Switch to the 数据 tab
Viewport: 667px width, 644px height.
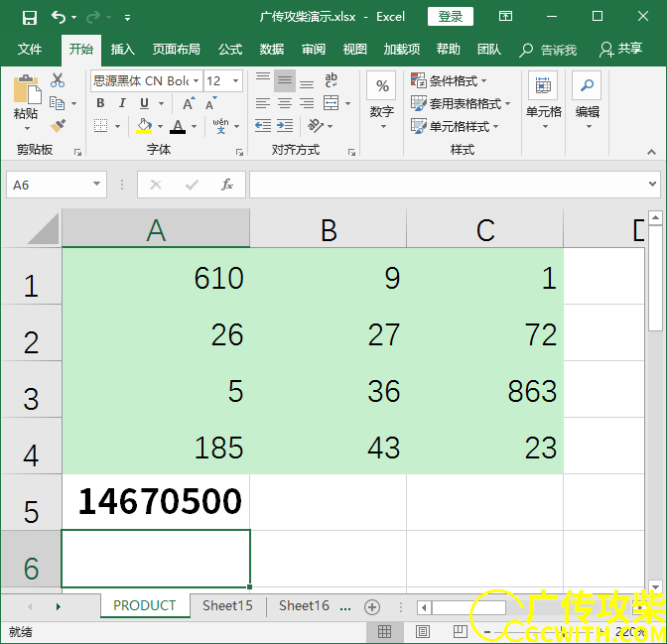click(x=272, y=50)
